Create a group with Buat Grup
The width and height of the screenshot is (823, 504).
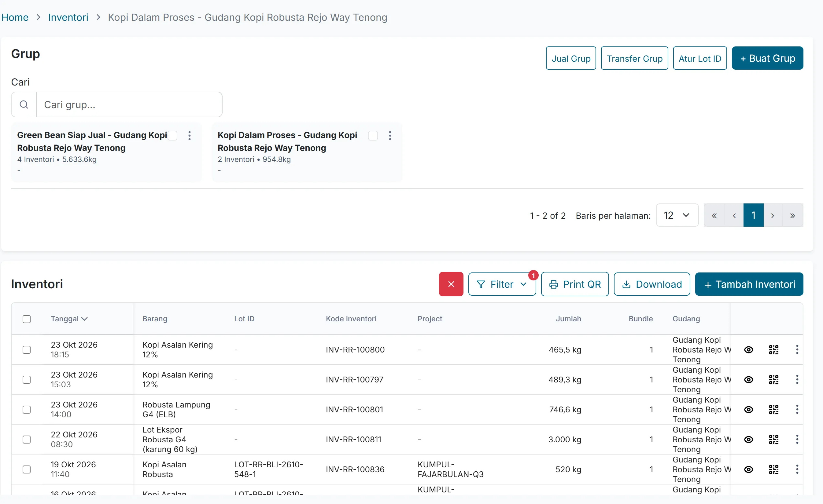pos(767,58)
